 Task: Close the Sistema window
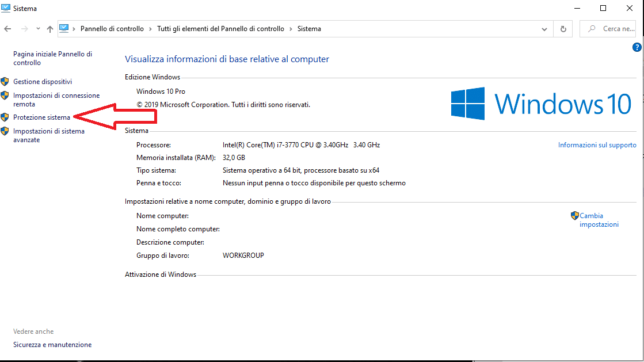[x=629, y=8]
